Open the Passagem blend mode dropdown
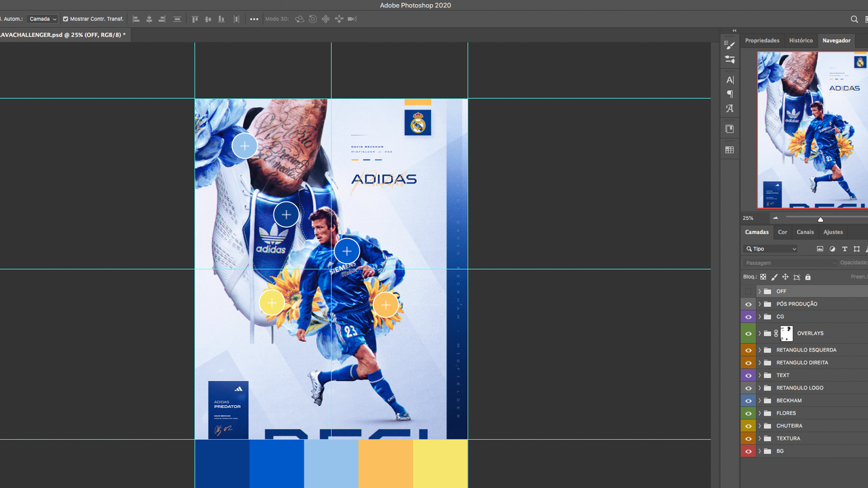 (x=790, y=263)
